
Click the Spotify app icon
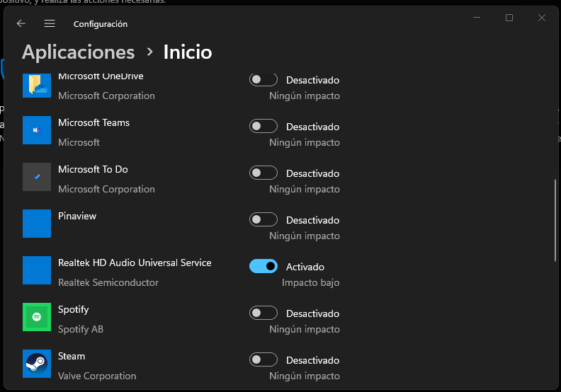coord(37,317)
